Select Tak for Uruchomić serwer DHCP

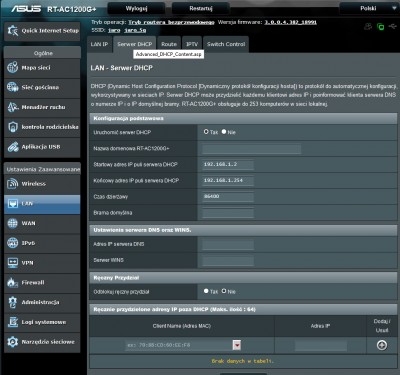tap(206, 132)
